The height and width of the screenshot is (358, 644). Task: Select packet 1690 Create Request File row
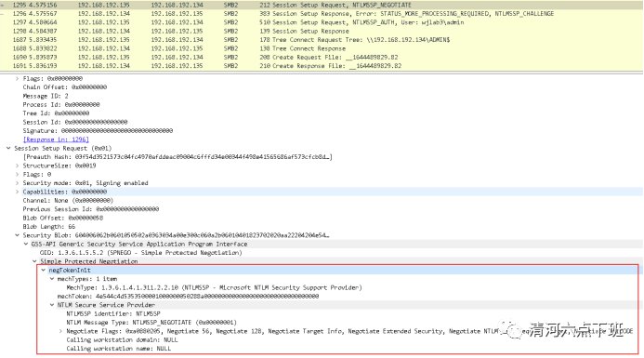tap(322, 57)
